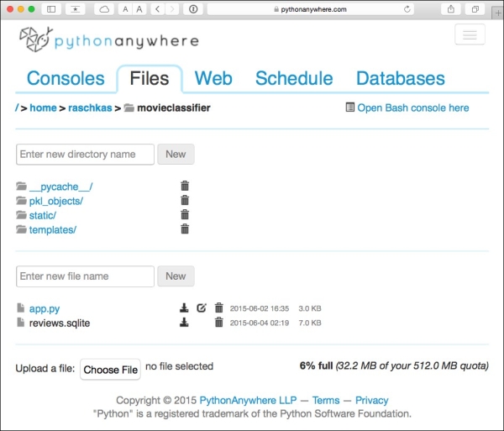Viewport: 504px width, 431px height.
Task: Open the static folder
Action: [x=43, y=215]
